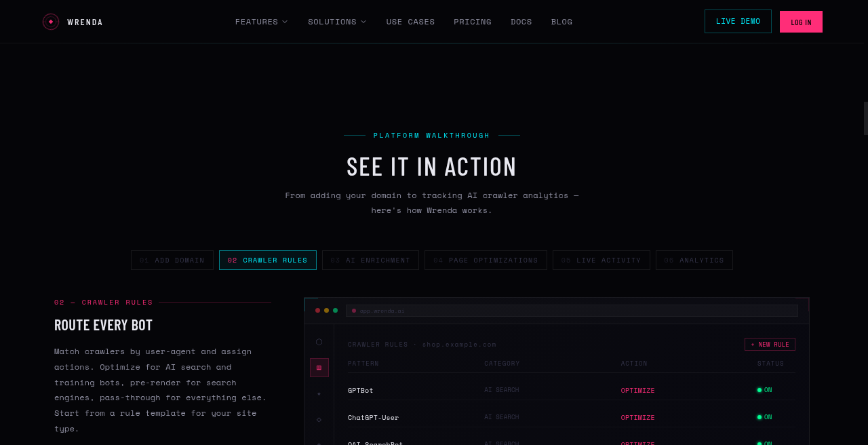Open the Docs nav link

coord(521,22)
